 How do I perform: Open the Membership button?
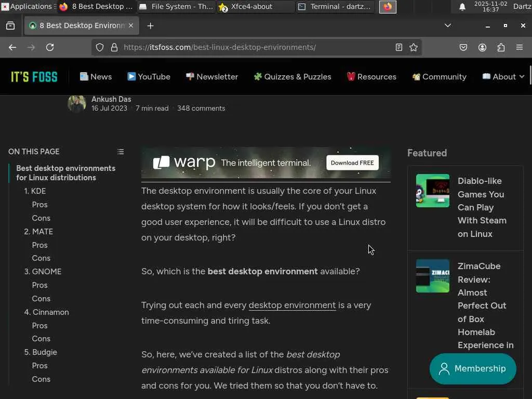pos(473,368)
